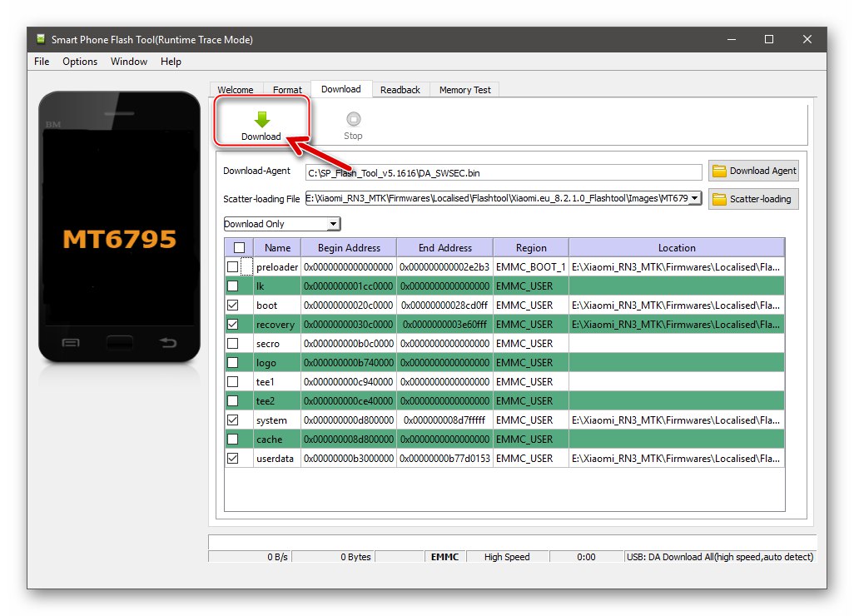Minimize the Flash Tool window
Image resolution: width=854 pixels, height=616 pixels.
pyautogui.click(x=732, y=39)
